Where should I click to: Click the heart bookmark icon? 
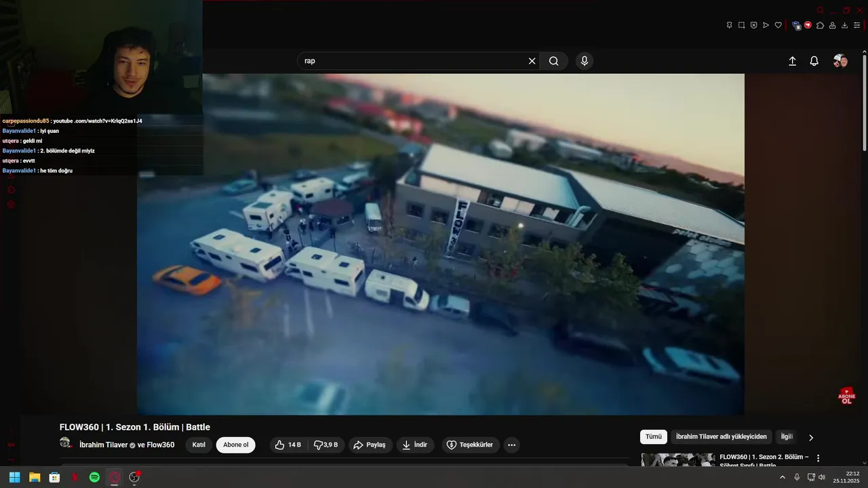(778, 25)
